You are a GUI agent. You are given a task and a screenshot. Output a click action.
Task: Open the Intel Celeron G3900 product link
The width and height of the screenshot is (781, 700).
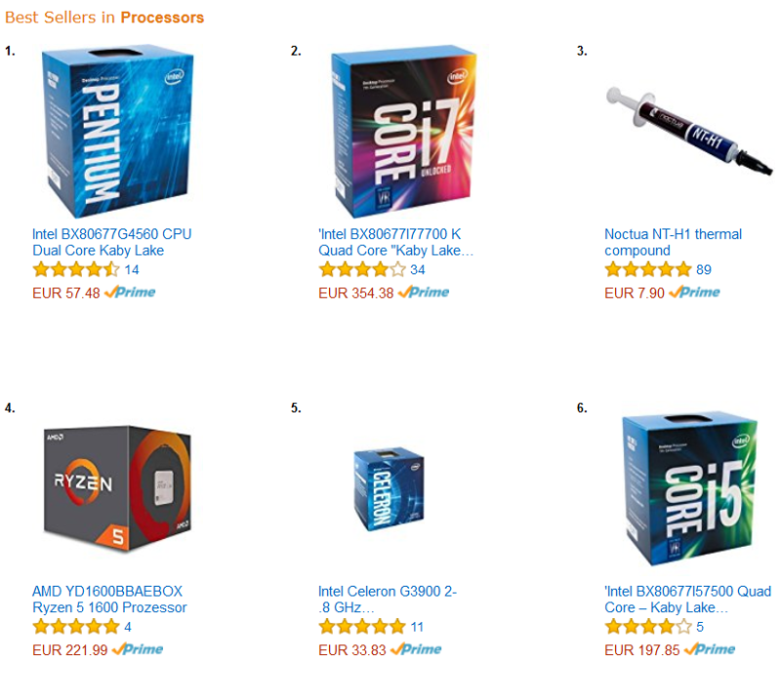[x=388, y=599]
